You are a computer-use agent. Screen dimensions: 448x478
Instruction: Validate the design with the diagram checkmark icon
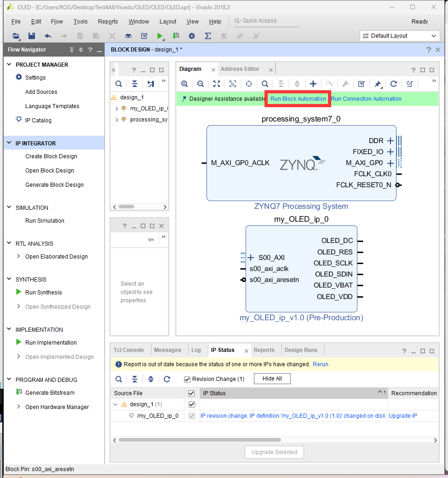coord(362,84)
